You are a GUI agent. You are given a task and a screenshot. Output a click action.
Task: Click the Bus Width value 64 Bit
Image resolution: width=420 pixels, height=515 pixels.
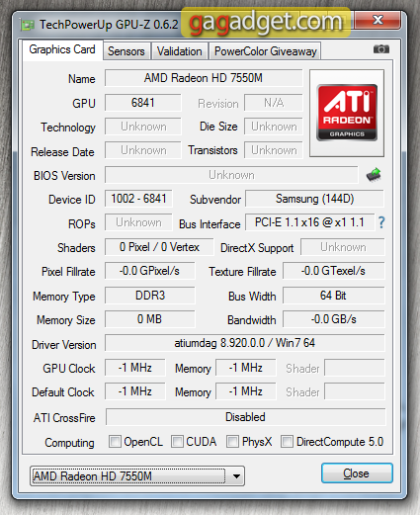point(333,296)
